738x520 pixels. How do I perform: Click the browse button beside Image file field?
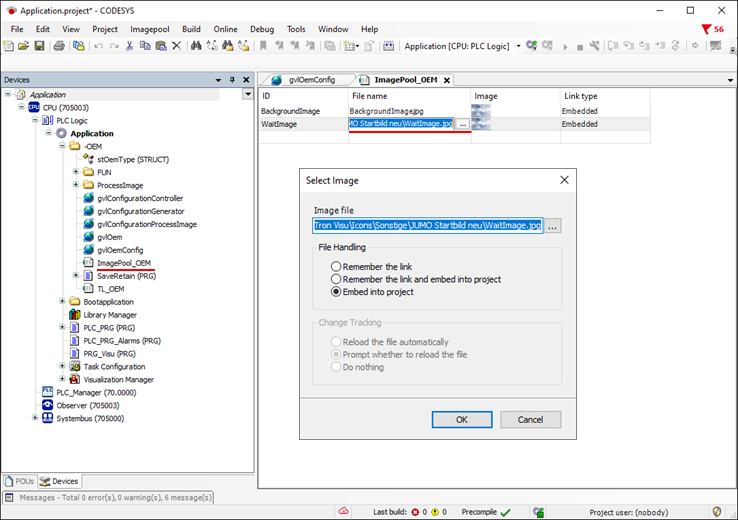553,226
